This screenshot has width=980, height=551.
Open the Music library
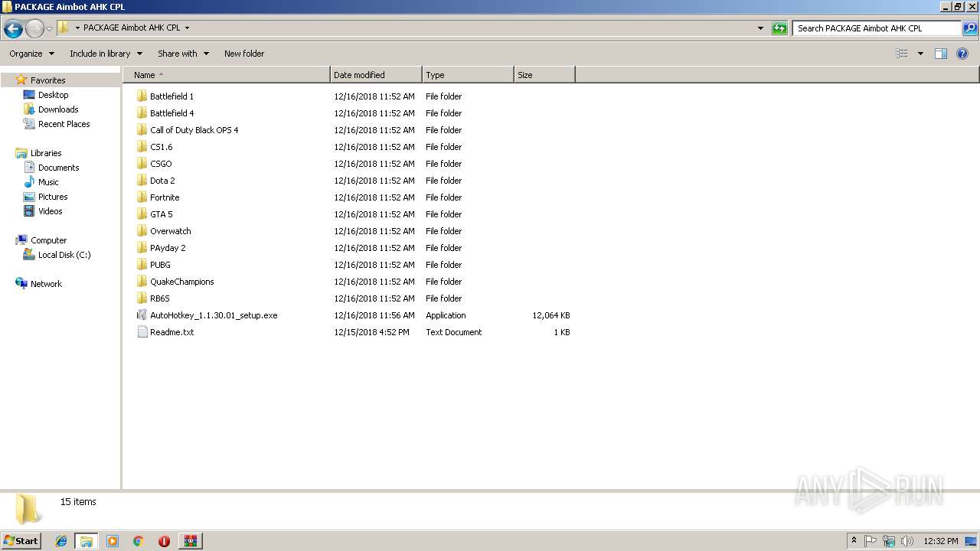click(x=48, y=182)
